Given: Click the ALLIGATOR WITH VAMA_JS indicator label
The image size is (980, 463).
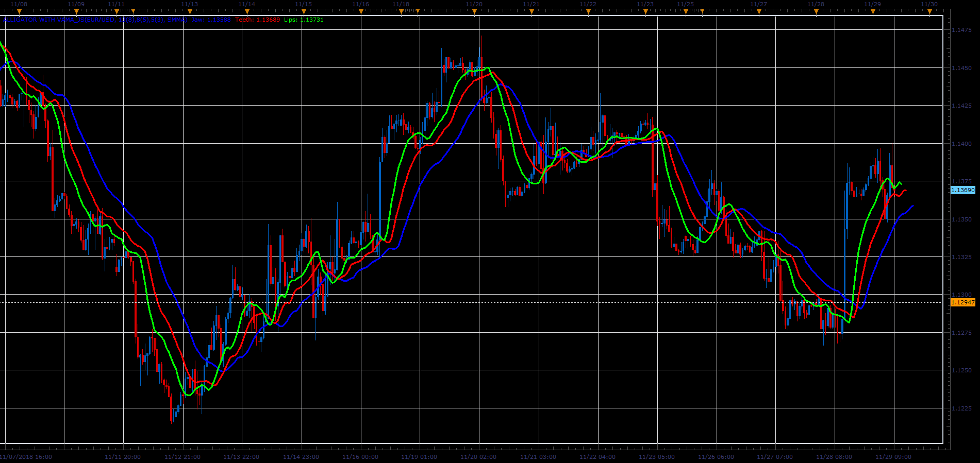Looking at the screenshot, I should (x=96, y=20).
